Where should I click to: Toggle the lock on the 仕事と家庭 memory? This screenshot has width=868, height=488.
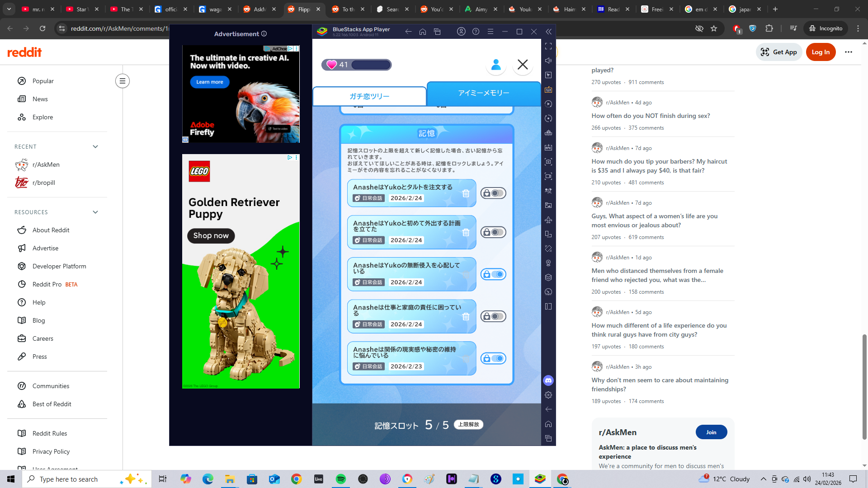pyautogui.click(x=493, y=316)
